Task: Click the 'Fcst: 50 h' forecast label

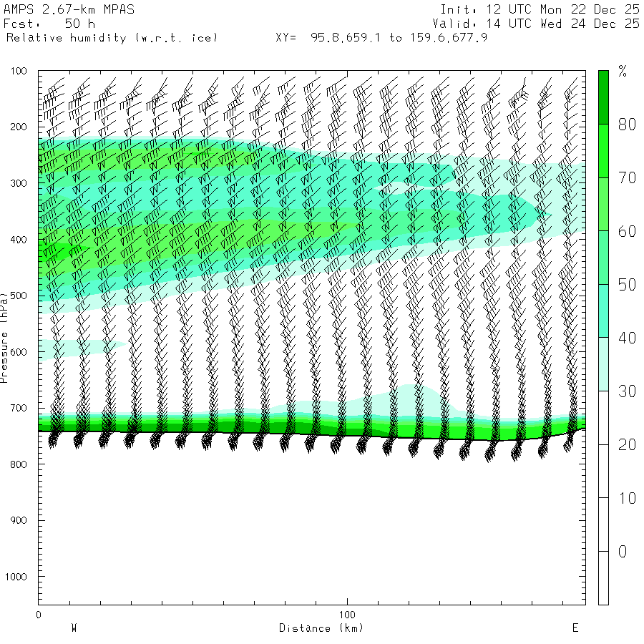Action: (x=49, y=24)
